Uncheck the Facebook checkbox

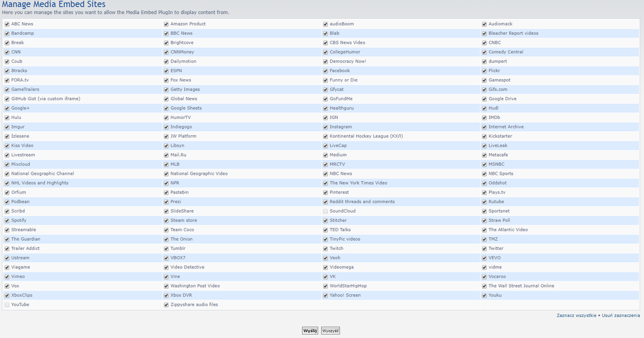(326, 71)
